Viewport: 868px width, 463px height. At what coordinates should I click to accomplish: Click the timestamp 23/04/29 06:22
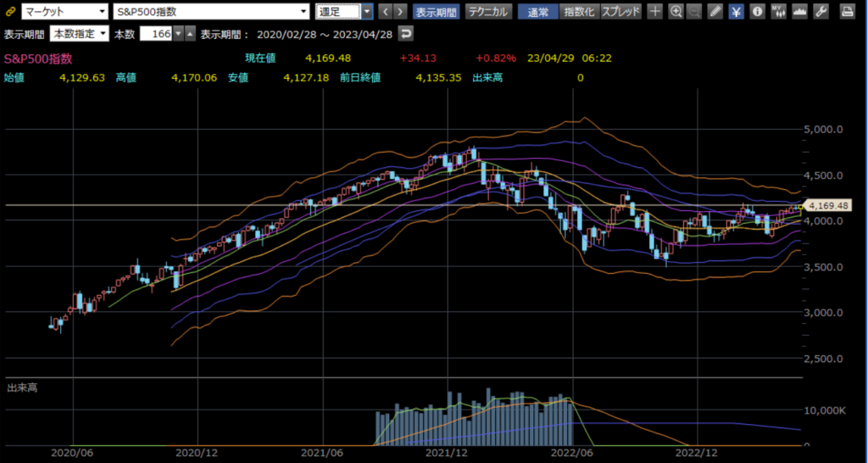point(570,59)
